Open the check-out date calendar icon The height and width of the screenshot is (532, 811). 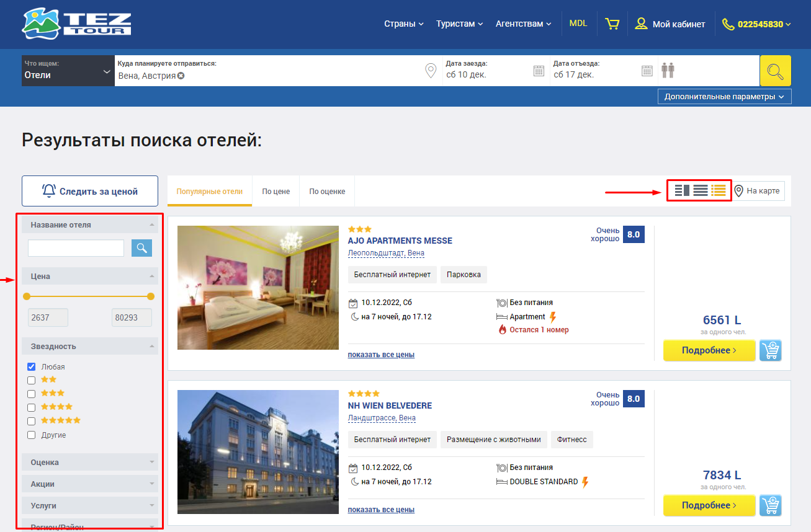[x=647, y=71]
